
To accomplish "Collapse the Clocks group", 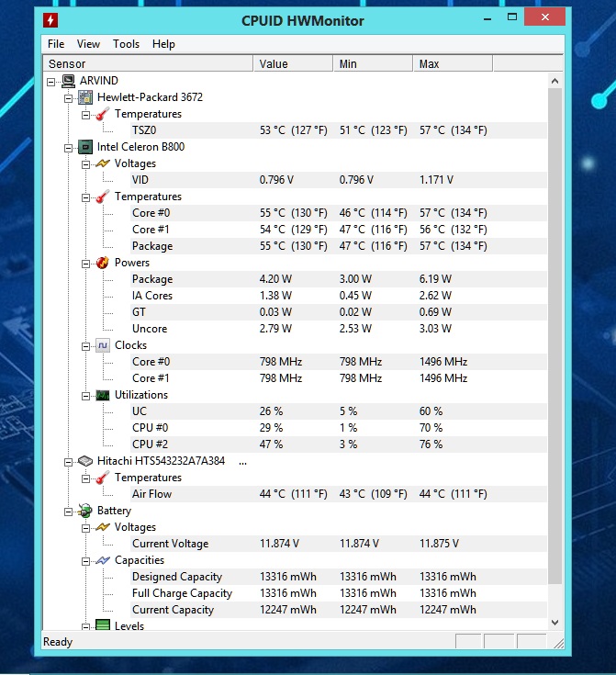I will pyautogui.click(x=85, y=346).
